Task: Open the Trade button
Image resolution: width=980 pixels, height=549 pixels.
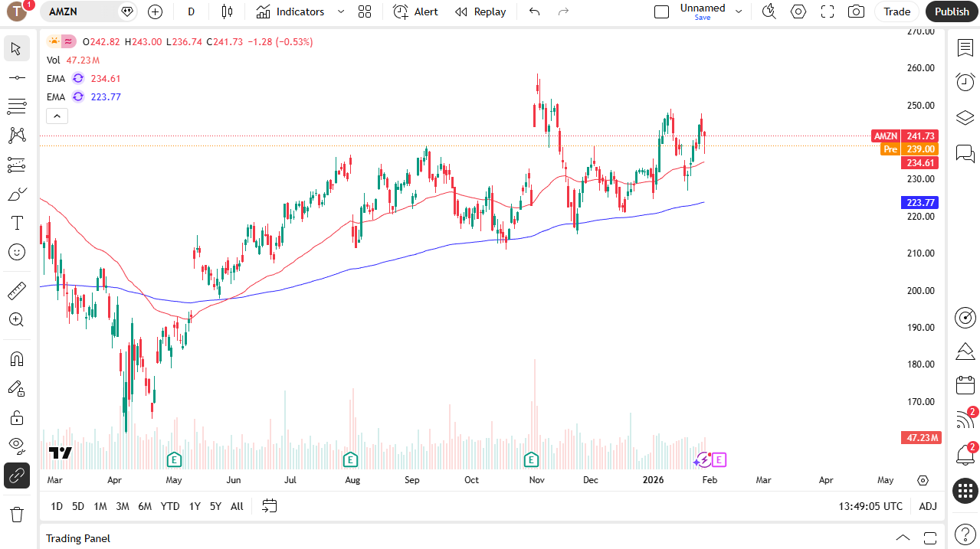Action: 897,11
